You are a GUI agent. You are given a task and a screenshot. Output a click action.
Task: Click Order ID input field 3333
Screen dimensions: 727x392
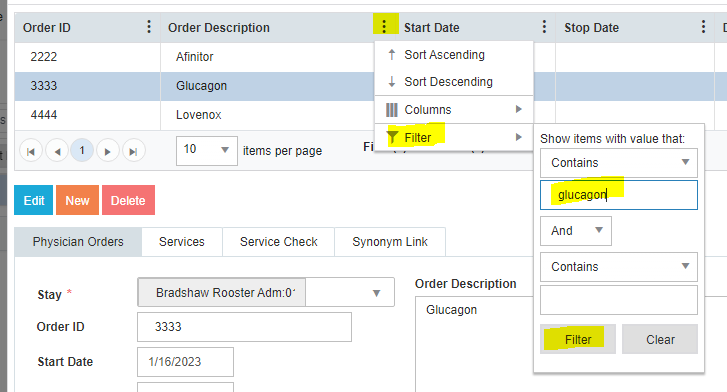(244, 327)
